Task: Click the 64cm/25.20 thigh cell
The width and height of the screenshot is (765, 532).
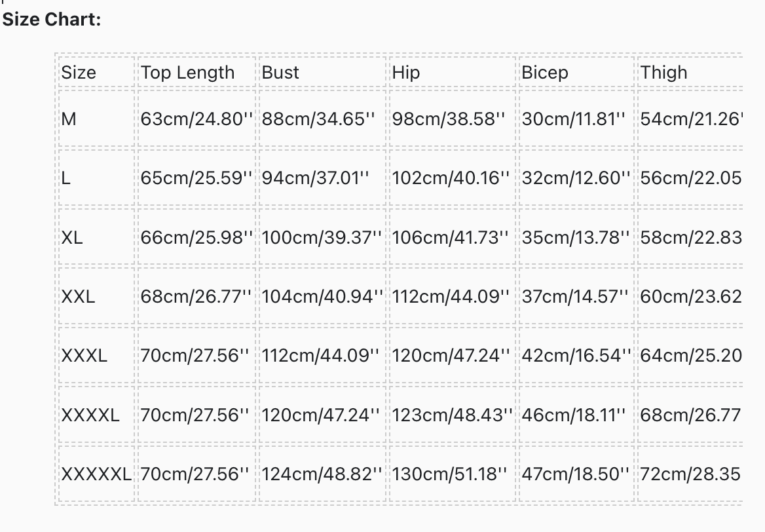Action: point(690,355)
